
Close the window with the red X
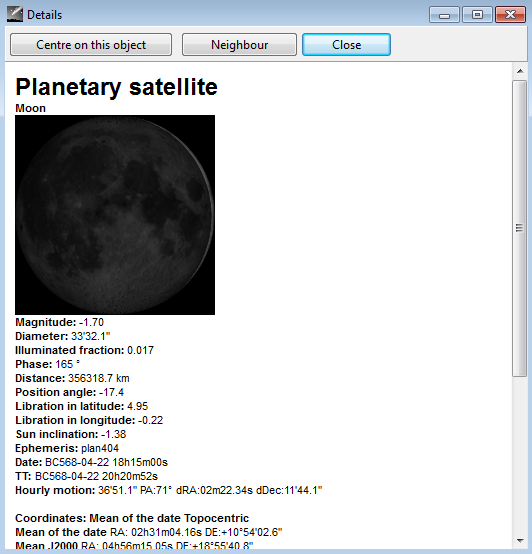[x=510, y=15]
